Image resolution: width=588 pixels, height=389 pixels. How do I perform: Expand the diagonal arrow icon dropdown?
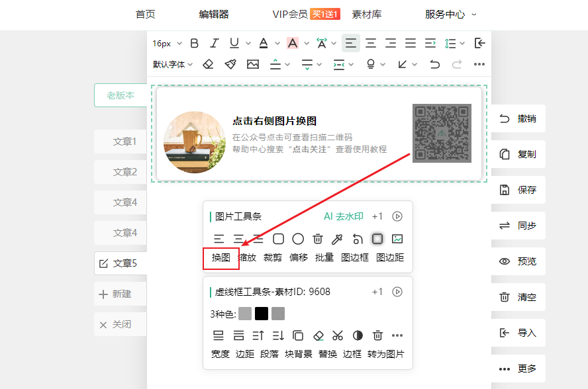(415, 64)
